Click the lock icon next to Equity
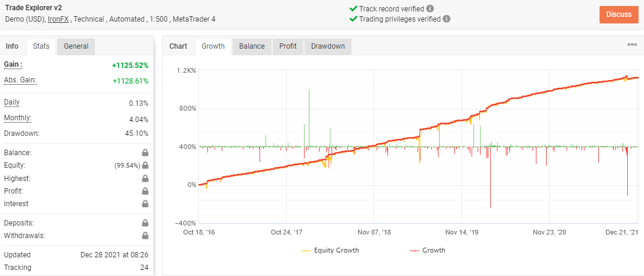The height and width of the screenshot is (276, 644). [x=145, y=165]
